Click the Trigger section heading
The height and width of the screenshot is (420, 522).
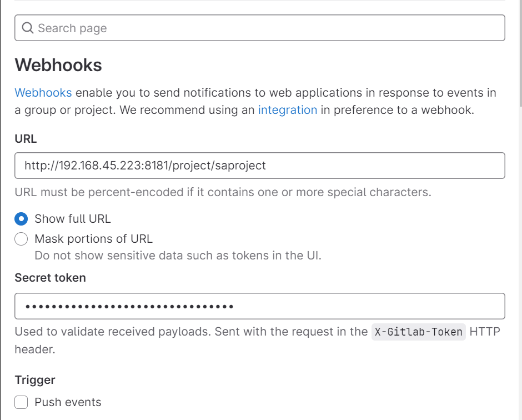[35, 380]
